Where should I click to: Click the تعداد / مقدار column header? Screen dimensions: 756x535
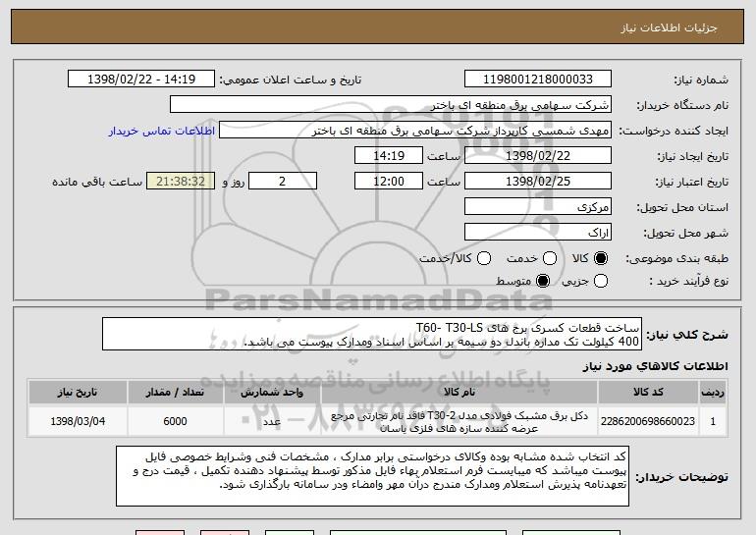point(176,393)
